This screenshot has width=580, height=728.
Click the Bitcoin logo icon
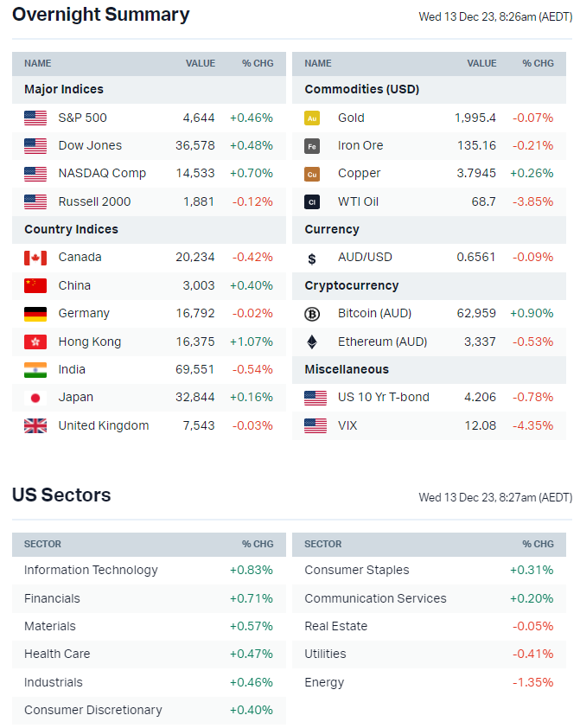coord(312,314)
